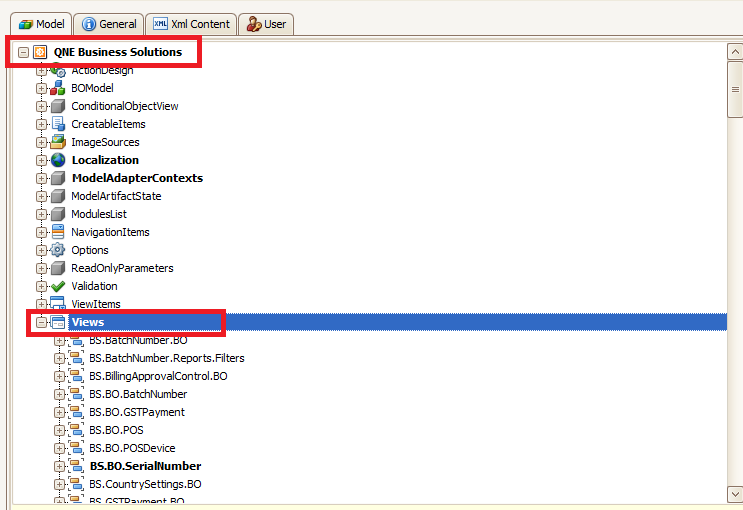Expand the ModelAdapterContexts node
Image resolution: width=743 pixels, height=510 pixels.
pyautogui.click(x=41, y=178)
